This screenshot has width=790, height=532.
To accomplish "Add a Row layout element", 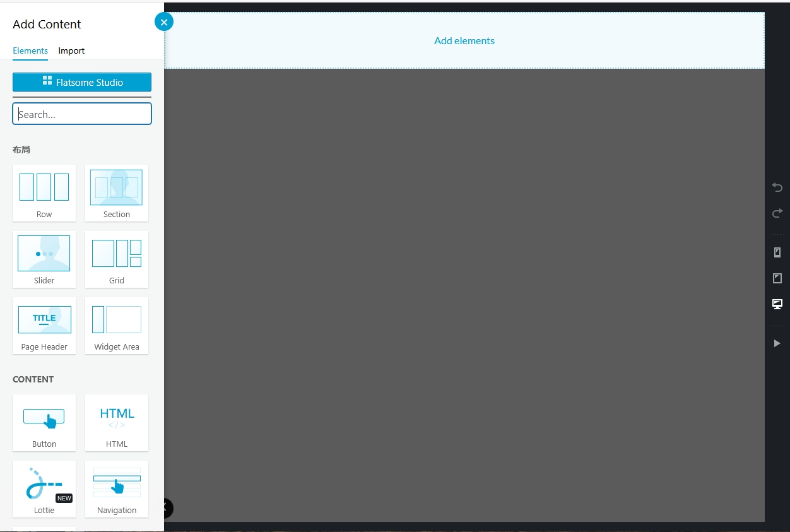I will pyautogui.click(x=44, y=193).
